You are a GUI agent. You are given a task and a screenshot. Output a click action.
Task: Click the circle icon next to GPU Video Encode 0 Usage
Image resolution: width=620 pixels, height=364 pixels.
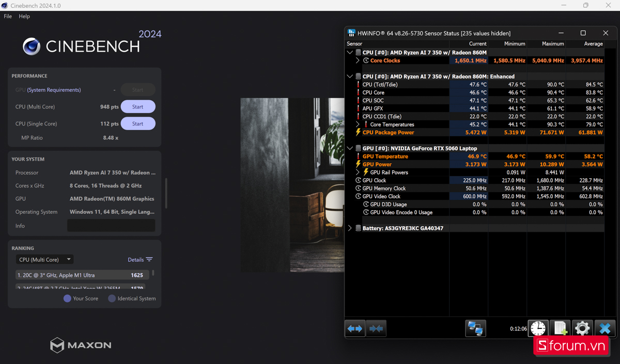pyautogui.click(x=366, y=212)
